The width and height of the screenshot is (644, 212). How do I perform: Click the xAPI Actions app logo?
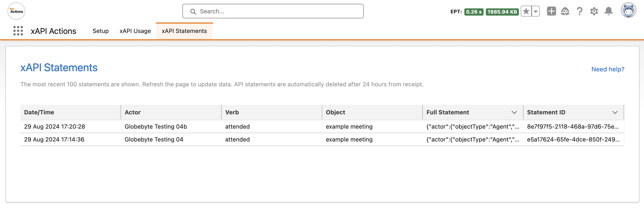click(17, 11)
